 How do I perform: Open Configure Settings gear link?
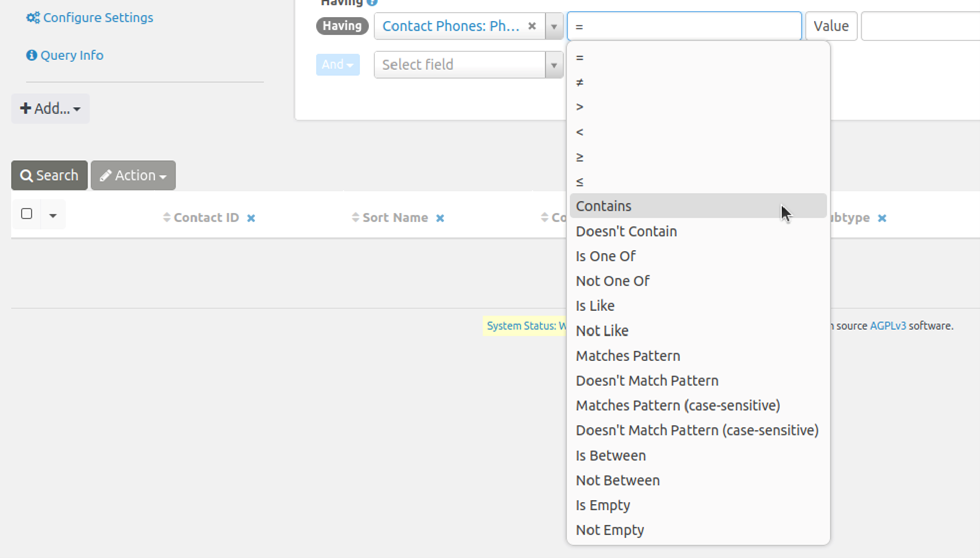click(89, 18)
